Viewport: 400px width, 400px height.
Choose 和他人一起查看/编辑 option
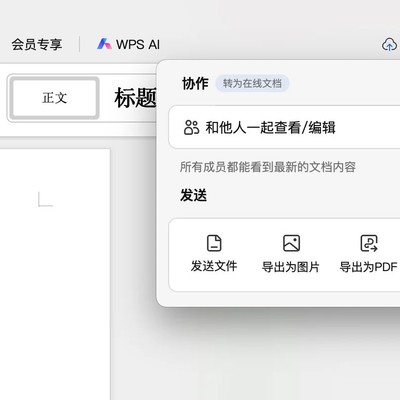coord(284,127)
